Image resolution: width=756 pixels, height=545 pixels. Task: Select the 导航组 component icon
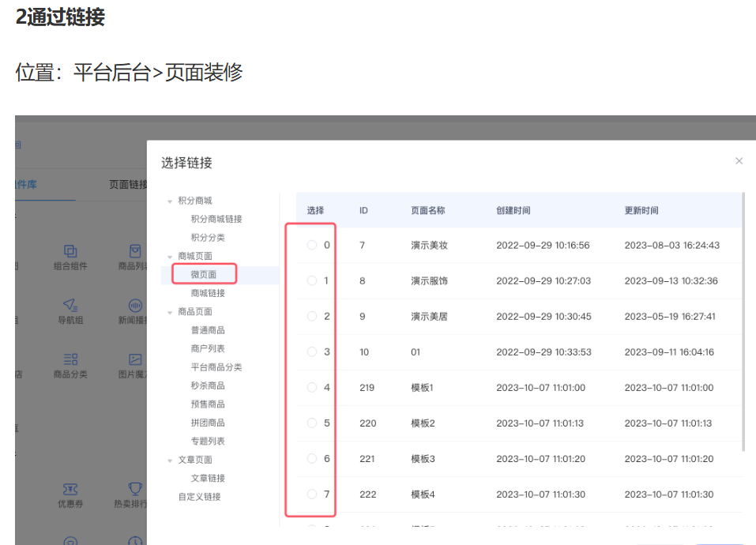(x=70, y=305)
